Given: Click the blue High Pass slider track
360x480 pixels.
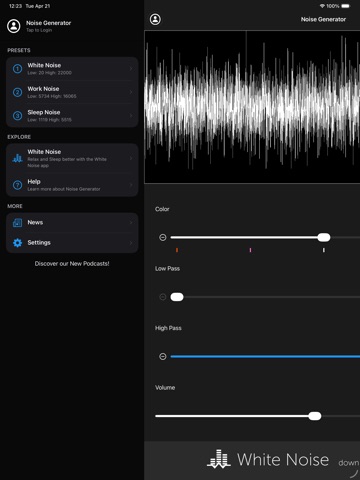Looking at the screenshot, I should pos(265,356).
